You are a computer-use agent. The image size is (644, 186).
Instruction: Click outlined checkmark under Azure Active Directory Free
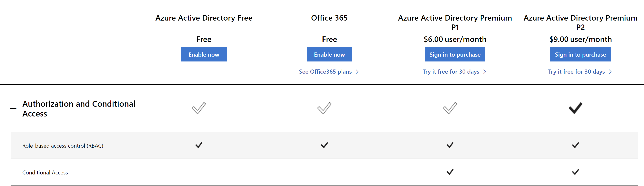199,108
